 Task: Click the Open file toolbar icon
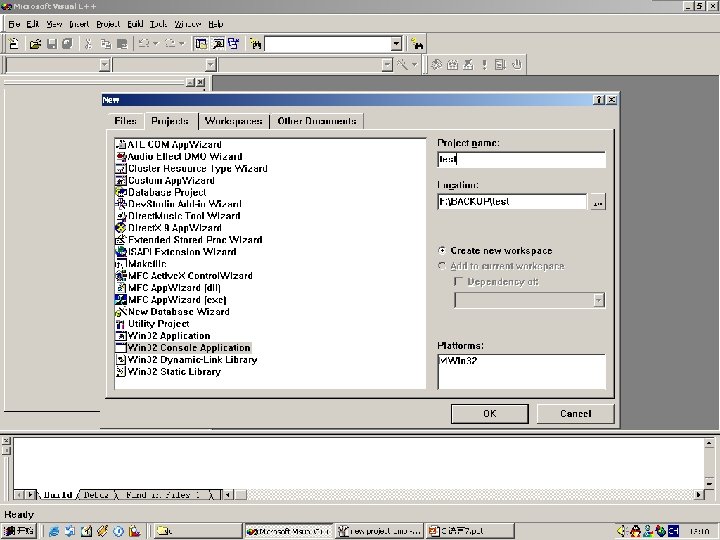[x=35, y=44]
